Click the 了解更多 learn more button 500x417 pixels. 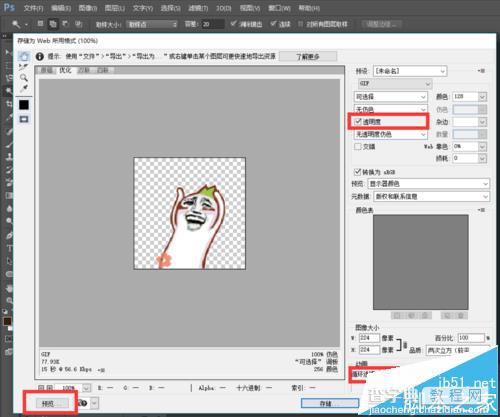308,57
